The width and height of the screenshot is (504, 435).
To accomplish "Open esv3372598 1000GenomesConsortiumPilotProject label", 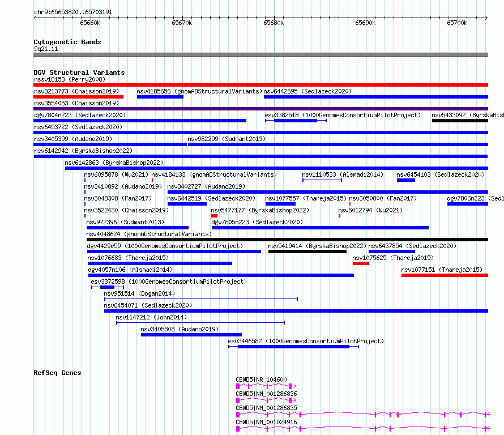I will pos(169,282).
